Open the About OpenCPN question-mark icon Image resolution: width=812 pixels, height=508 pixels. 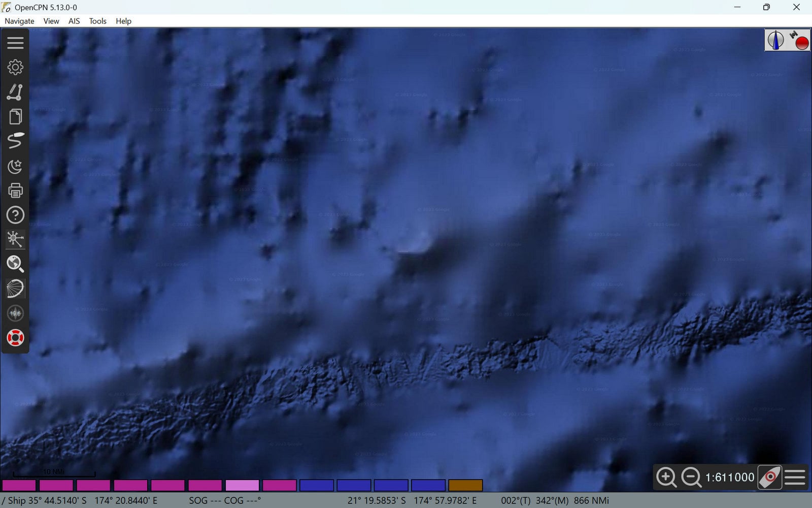point(15,215)
